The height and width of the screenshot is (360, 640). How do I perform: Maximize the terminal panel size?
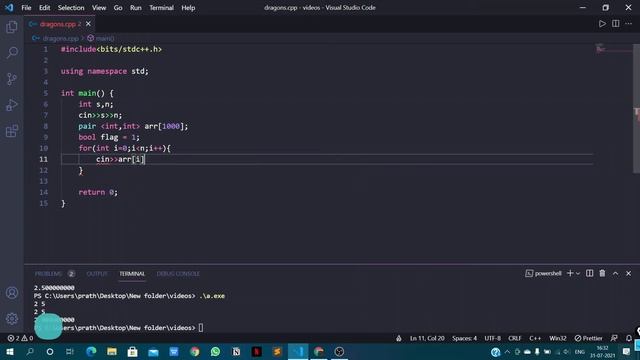(616, 273)
